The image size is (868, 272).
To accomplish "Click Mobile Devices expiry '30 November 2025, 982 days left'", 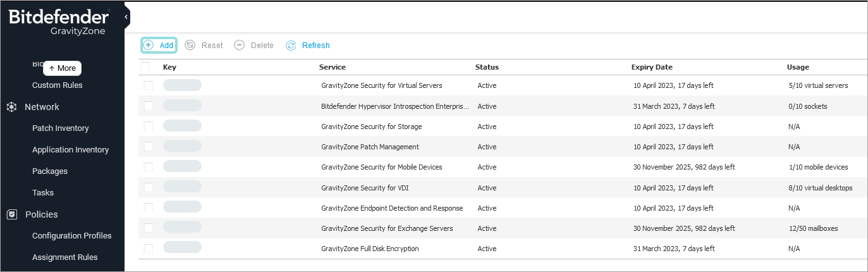I will click(684, 167).
